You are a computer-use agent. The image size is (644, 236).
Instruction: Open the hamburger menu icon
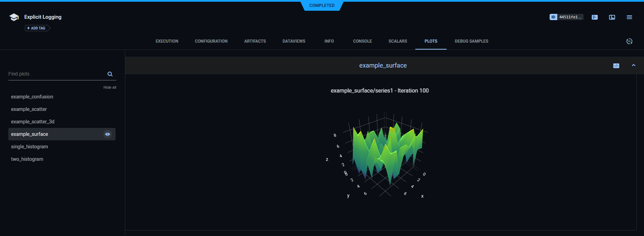click(629, 17)
